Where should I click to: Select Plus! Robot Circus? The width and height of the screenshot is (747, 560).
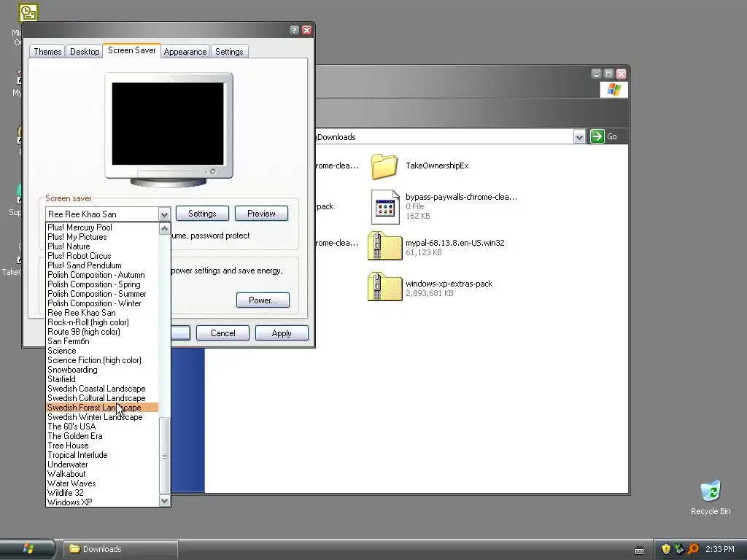point(102,256)
